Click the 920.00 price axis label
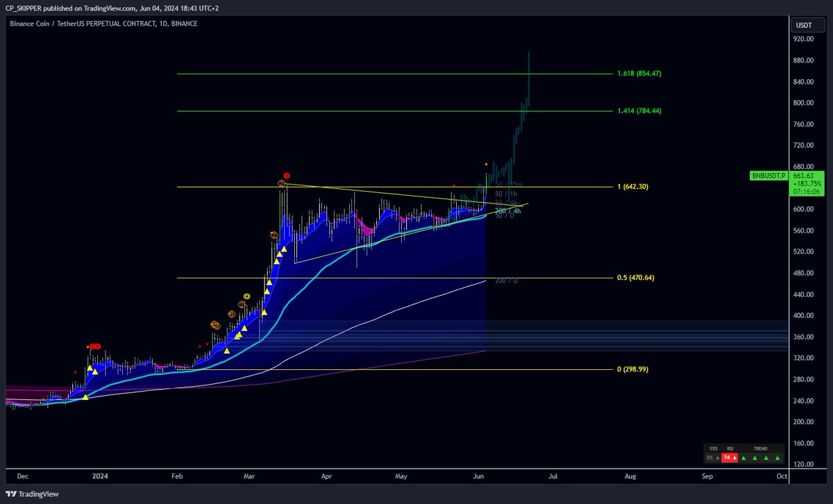Viewport: 833px width, 504px height. [x=803, y=40]
